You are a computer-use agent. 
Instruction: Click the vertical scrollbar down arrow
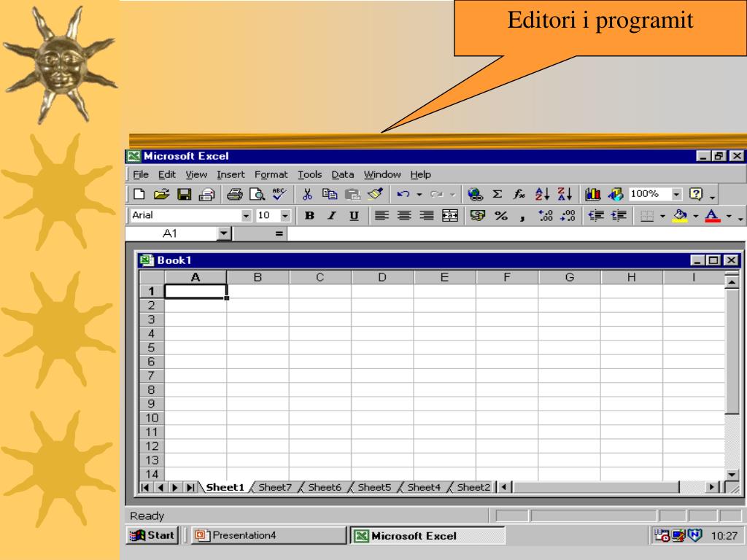pos(732,474)
